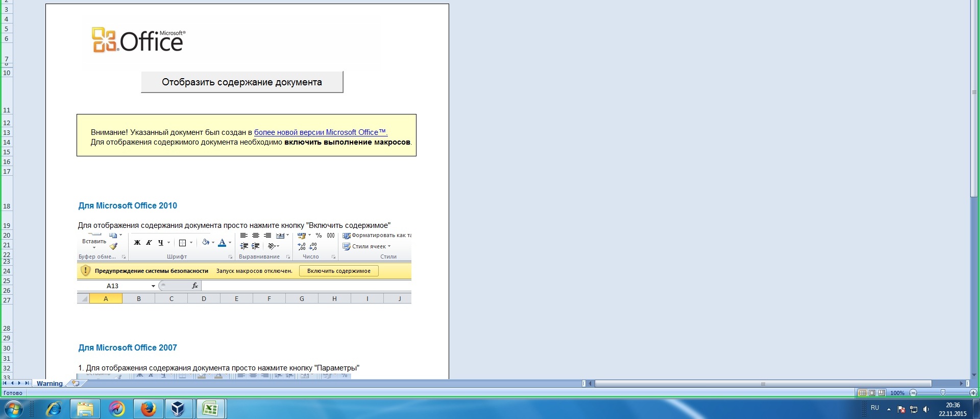This screenshot has width=980, height=419.
Task: Click the vertical scrollbar thumb
Action: coord(974,99)
